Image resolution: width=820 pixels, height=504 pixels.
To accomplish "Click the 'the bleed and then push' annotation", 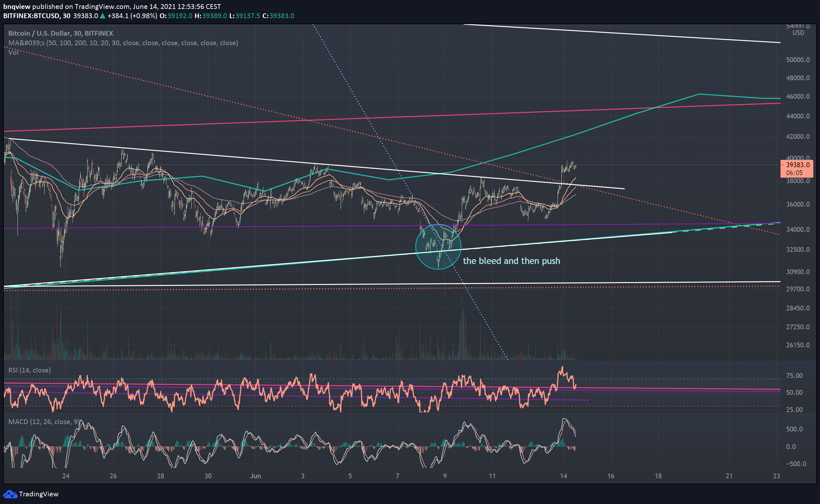I will point(511,261).
